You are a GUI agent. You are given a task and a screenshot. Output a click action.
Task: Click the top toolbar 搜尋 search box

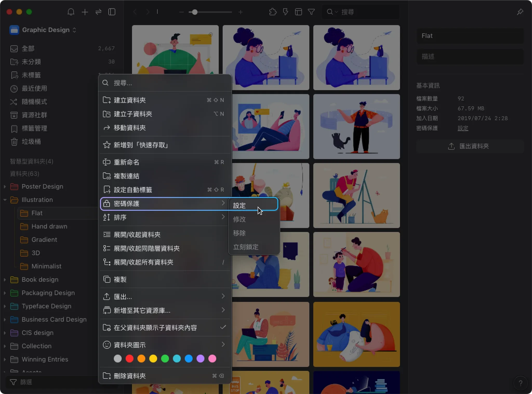[x=361, y=12]
